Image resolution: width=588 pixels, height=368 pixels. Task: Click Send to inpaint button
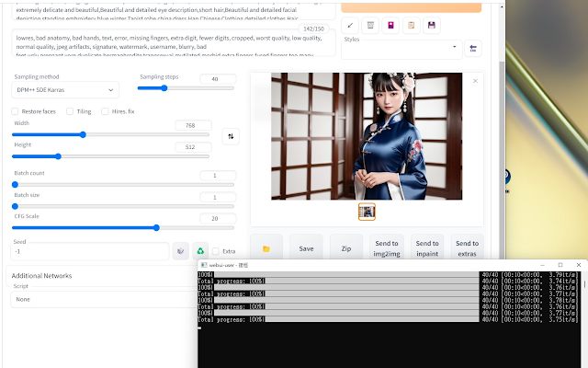click(x=427, y=248)
